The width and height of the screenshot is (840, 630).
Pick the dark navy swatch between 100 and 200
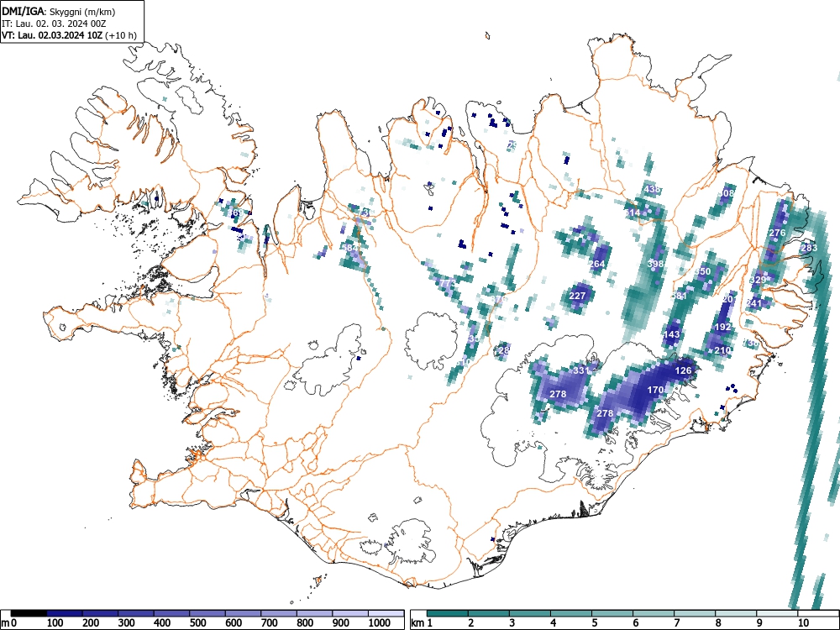click(65, 613)
